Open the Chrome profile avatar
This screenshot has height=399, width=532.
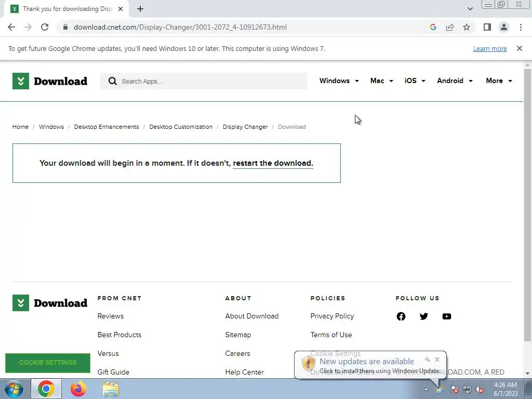click(504, 27)
